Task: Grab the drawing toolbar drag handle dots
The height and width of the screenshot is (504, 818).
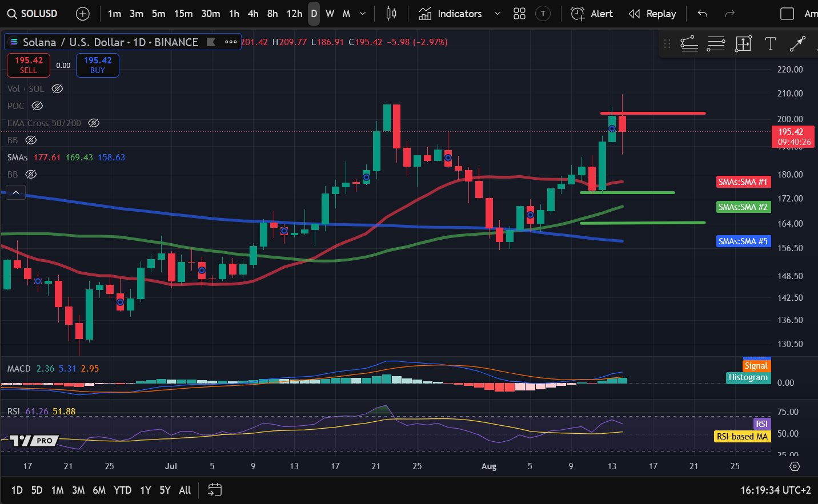Action: click(667, 43)
